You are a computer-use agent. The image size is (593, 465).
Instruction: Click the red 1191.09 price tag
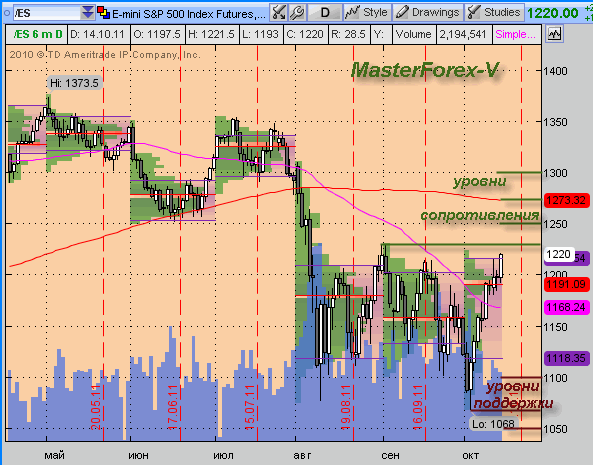pyautogui.click(x=567, y=284)
